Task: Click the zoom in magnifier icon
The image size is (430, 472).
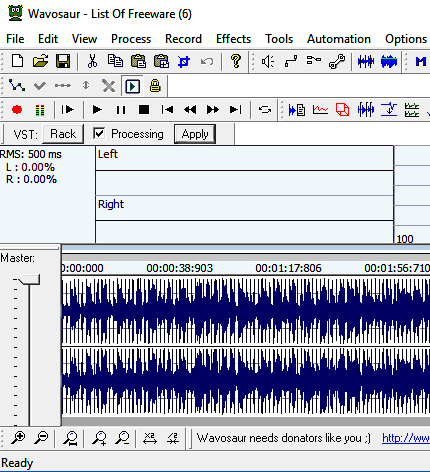Action: click(18, 438)
